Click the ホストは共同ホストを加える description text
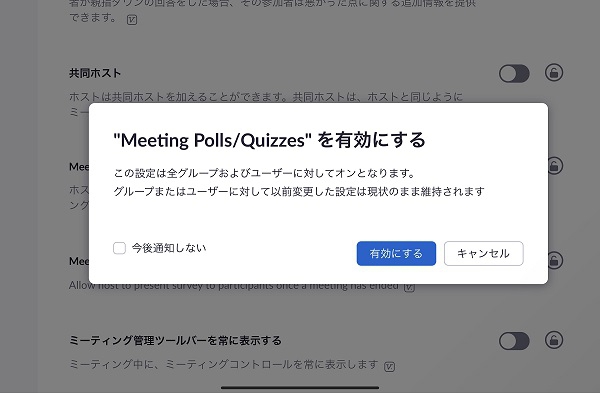The height and width of the screenshot is (393, 600). tap(266, 97)
